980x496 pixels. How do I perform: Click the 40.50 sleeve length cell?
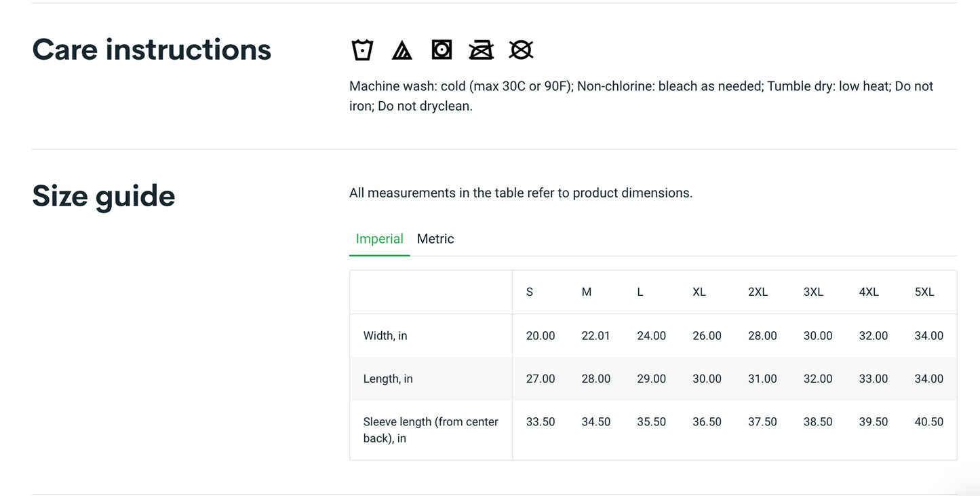[x=928, y=422]
